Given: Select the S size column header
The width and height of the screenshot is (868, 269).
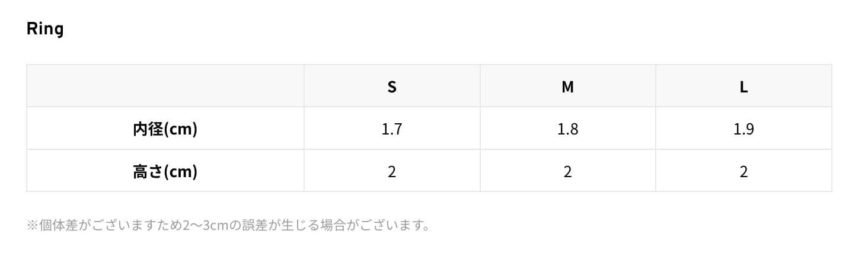Looking at the screenshot, I should pyautogui.click(x=392, y=87).
